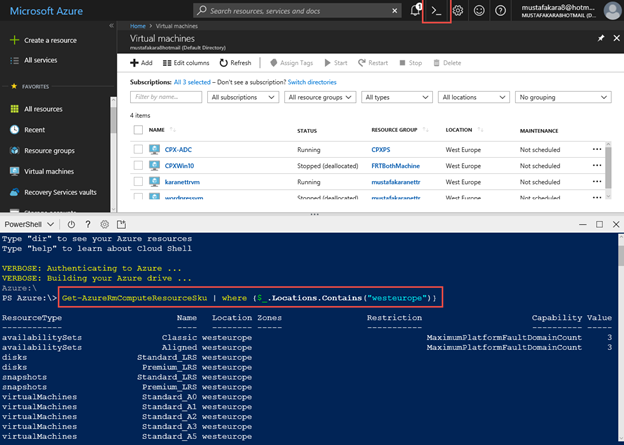
Task: Open the All types dropdown
Action: click(x=397, y=97)
